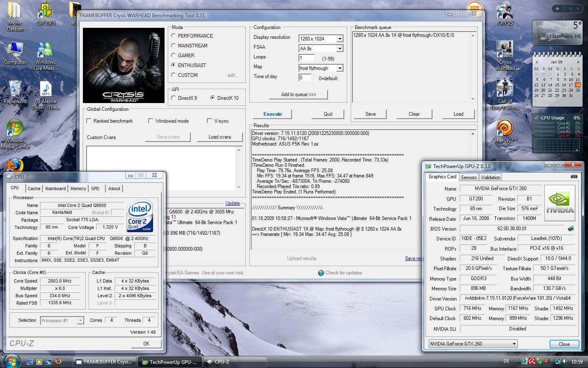The width and height of the screenshot is (588, 368).
Task: Click the Load cvars button
Action: [220, 137]
